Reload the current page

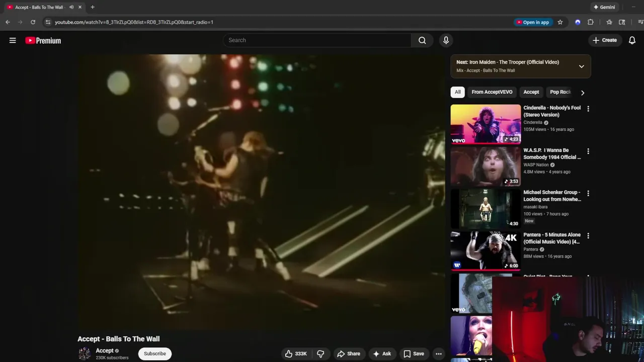coord(33,22)
